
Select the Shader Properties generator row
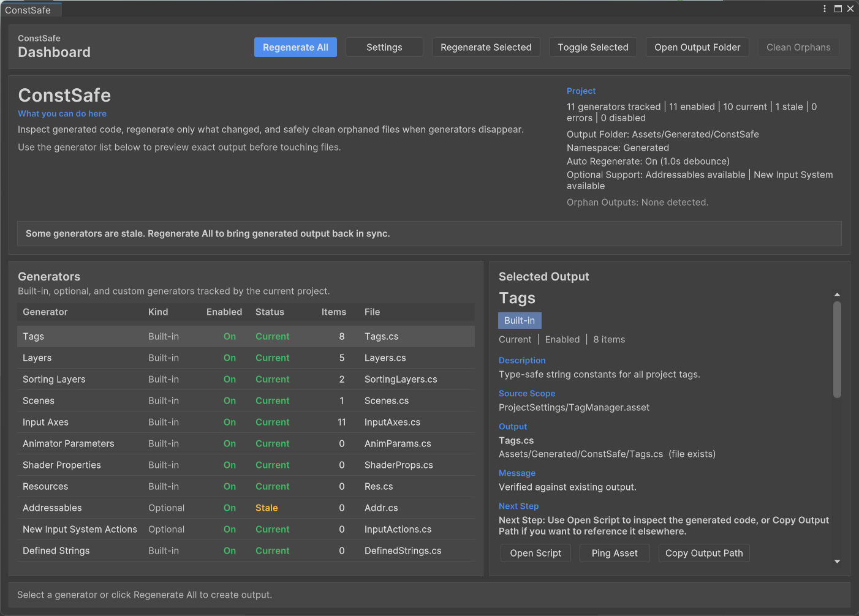point(246,465)
